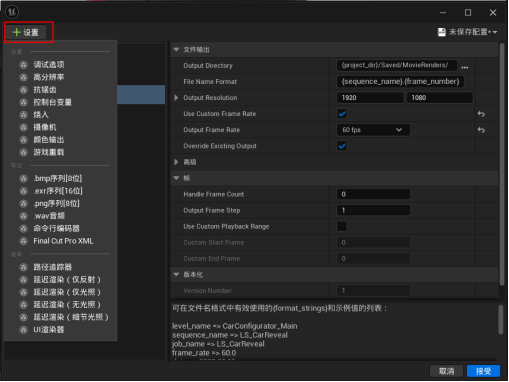The height and width of the screenshot is (382, 509).
Task: Edit the File Name Format field
Action: tap(400, 82)
